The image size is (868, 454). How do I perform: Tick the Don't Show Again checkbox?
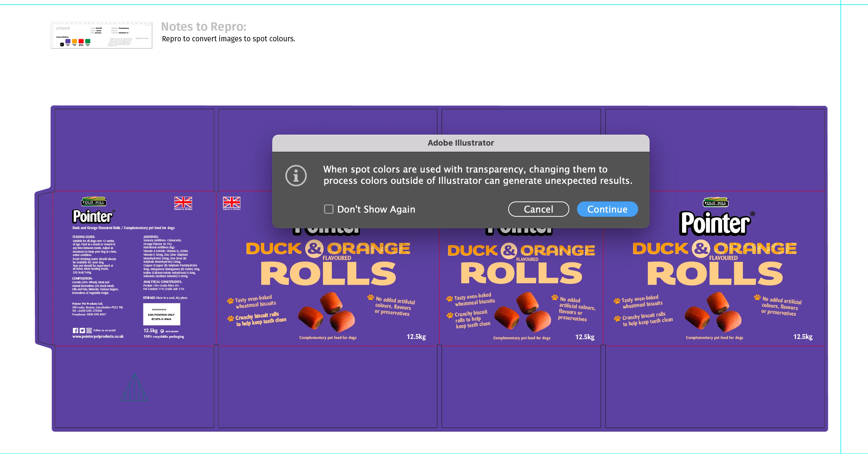(328, 209)
